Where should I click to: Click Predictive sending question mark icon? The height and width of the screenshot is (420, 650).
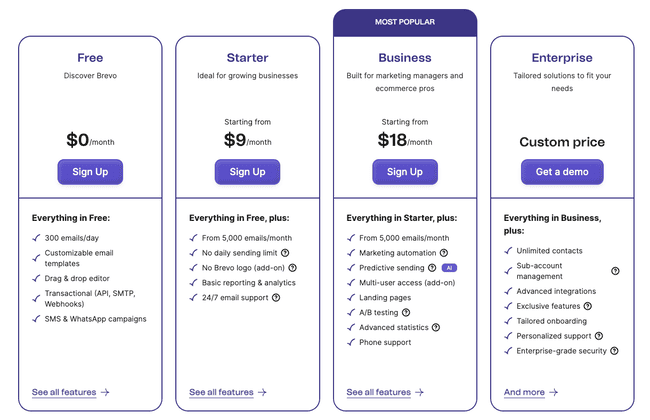coord(432,268)
